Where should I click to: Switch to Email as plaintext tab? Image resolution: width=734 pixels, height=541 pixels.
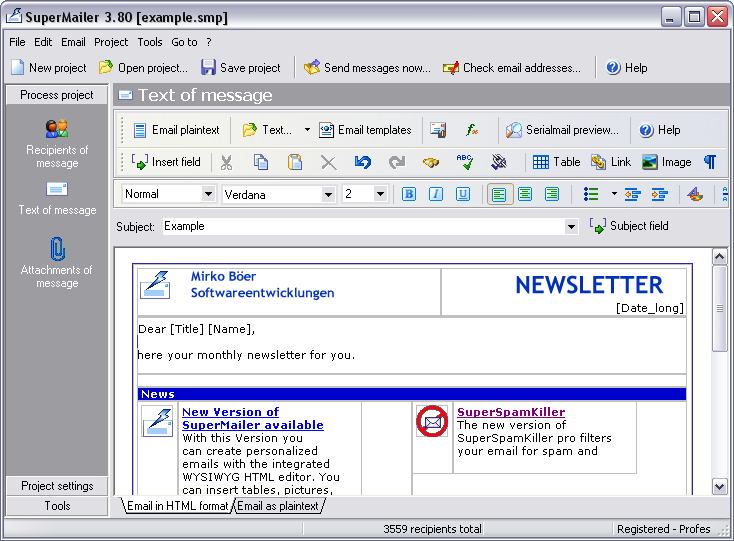pos(278,506)
